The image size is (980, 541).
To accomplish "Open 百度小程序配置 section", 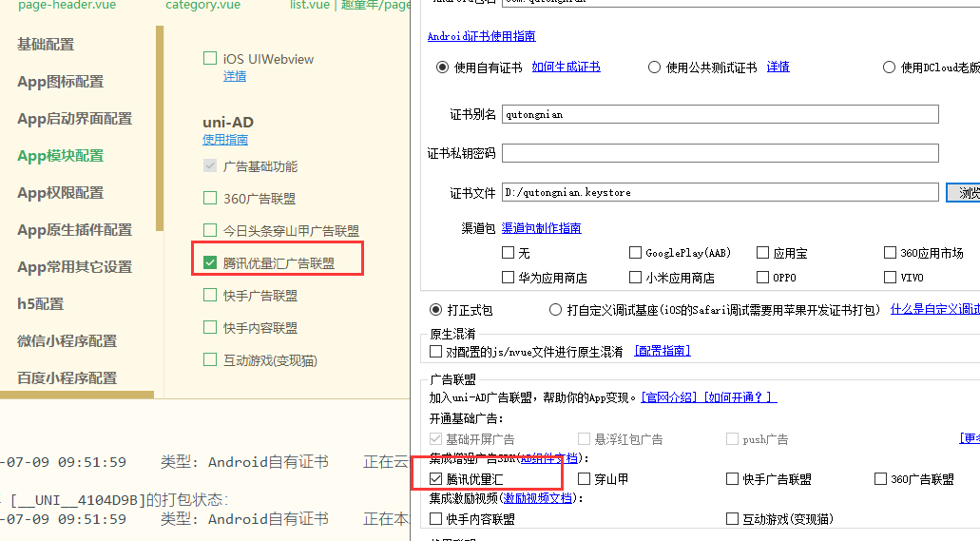I will pyautogui.click(x=67, y=377).
